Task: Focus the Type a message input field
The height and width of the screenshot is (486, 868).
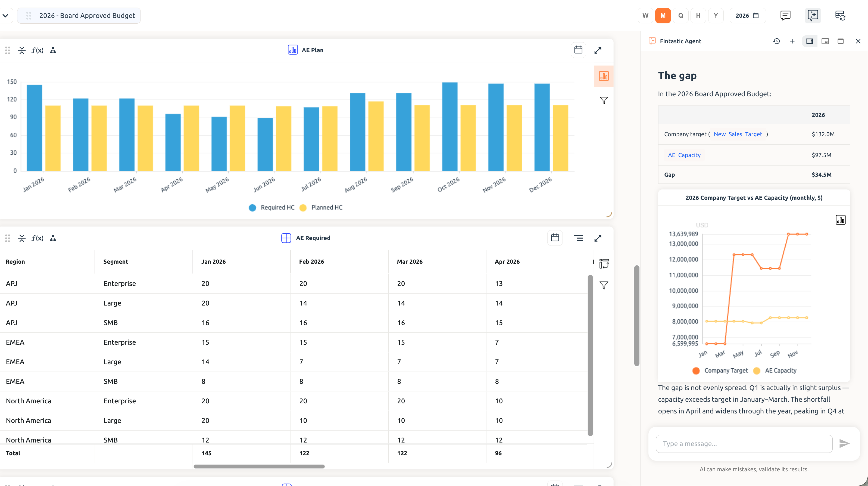Action: coord(744,444)
